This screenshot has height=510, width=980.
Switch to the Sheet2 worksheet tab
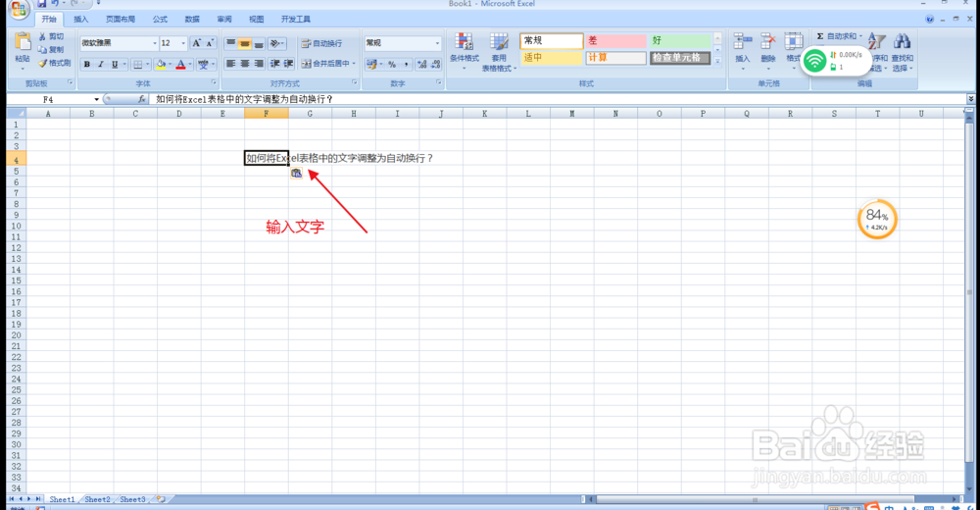coord(97,499)
